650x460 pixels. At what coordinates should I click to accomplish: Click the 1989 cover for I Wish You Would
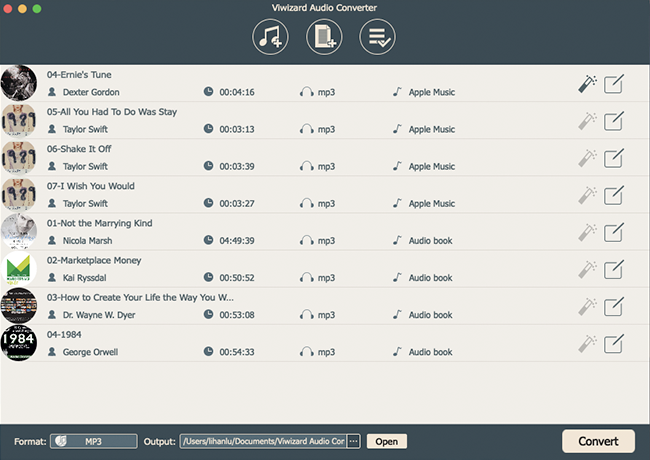pyautogui.click(x=19, y=194)
